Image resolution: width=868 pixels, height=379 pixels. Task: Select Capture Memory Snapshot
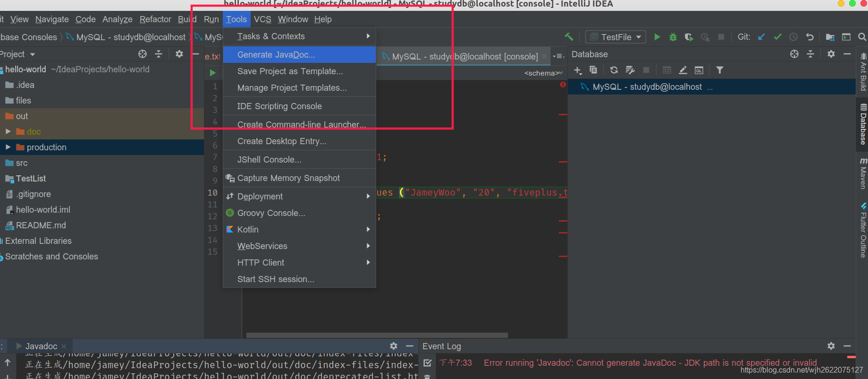click(x=299, y=178)
